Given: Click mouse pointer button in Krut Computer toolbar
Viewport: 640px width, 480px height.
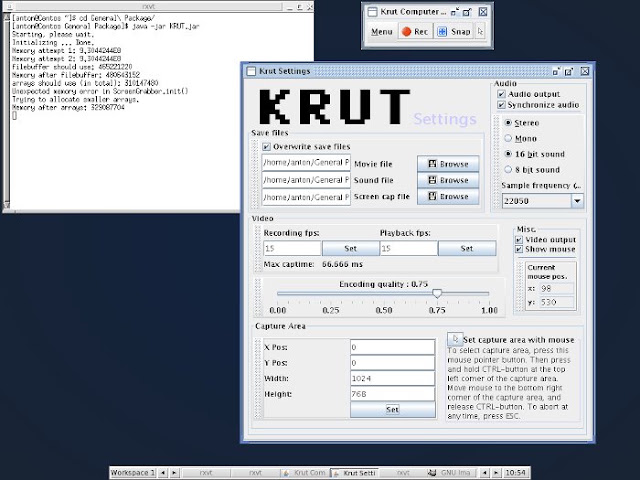Looking at the screenshot, I should point(480,31).
